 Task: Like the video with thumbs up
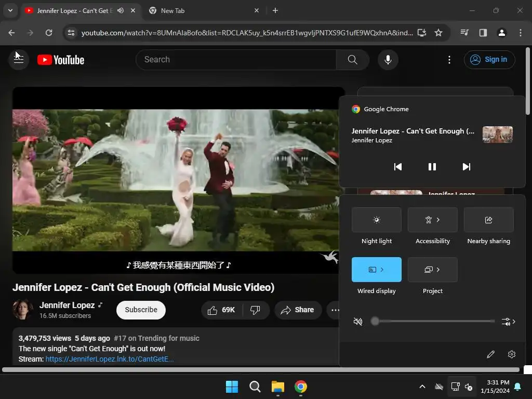click(222, 310)
